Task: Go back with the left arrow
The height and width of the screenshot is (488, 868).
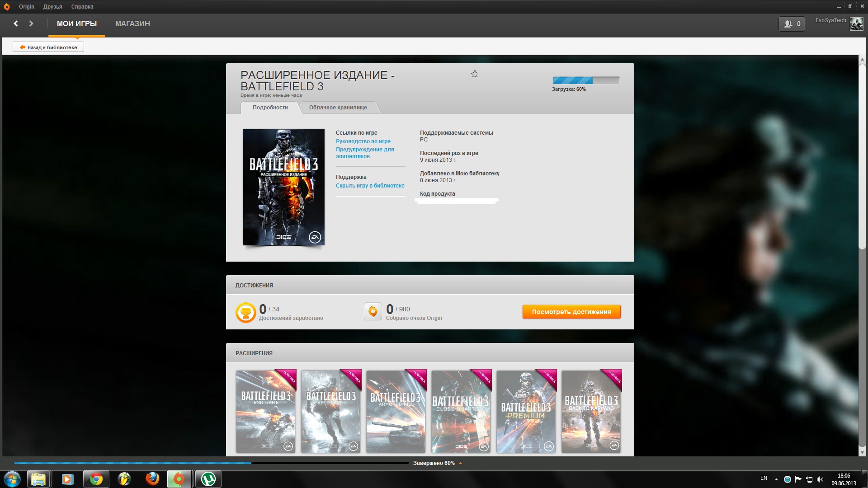Action: click(x=16, y=23)
